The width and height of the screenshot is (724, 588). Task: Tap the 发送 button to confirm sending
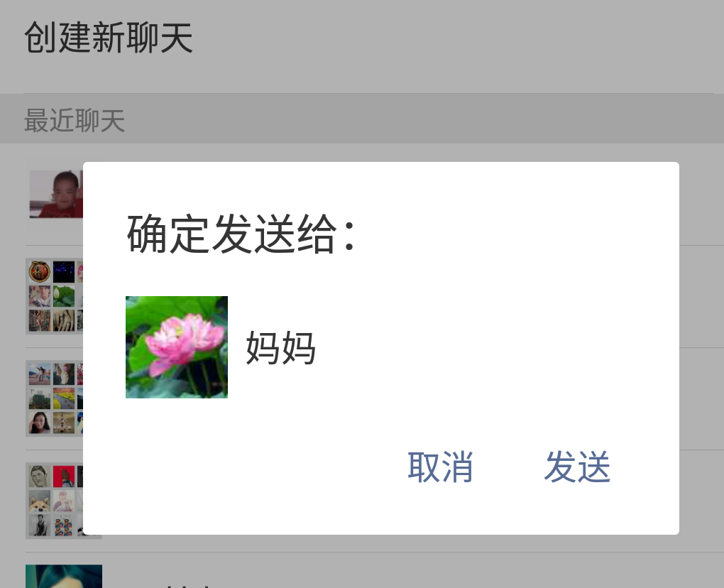tap(577, 467)
